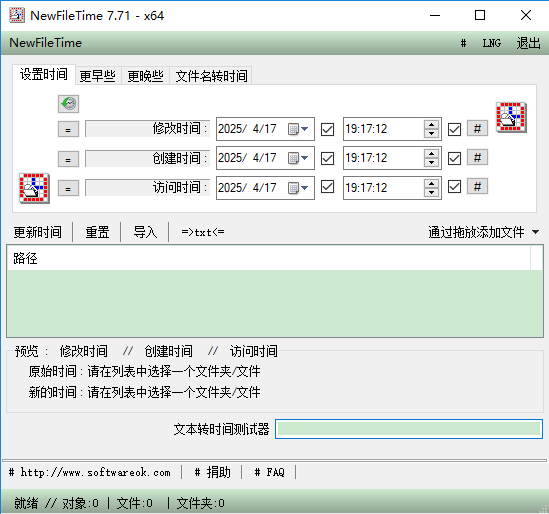This screenshot has width=549, height=514.
Task: Click the NewFileTime app icon in title bar
Action: click(17, 15)
